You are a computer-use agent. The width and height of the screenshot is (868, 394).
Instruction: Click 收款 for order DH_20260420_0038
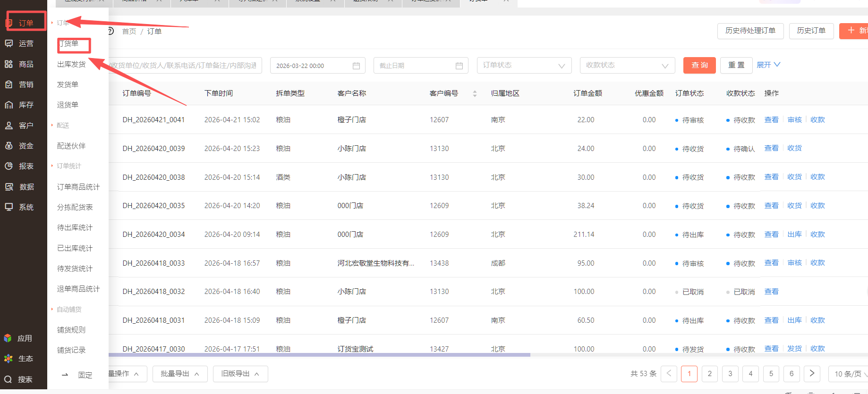(x=818, y=177)
